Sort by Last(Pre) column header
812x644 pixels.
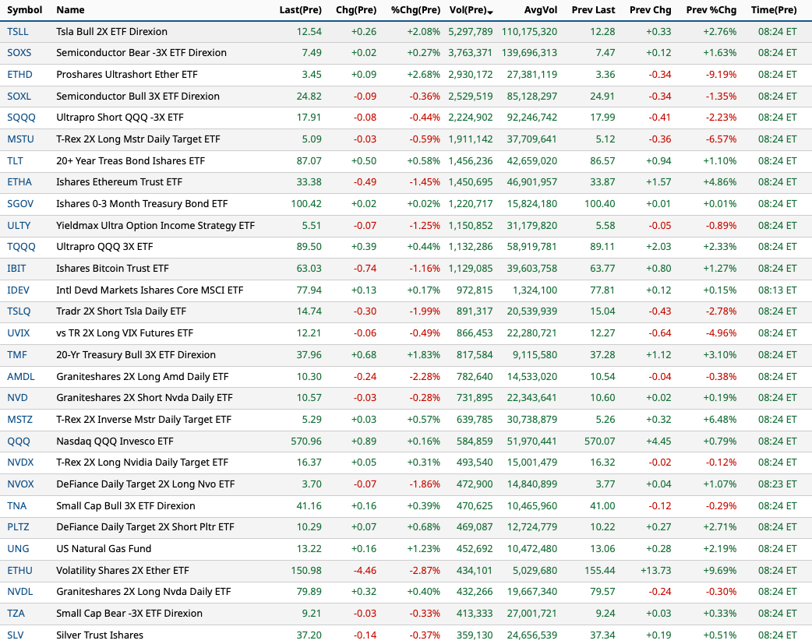click(x=300, y=10)
